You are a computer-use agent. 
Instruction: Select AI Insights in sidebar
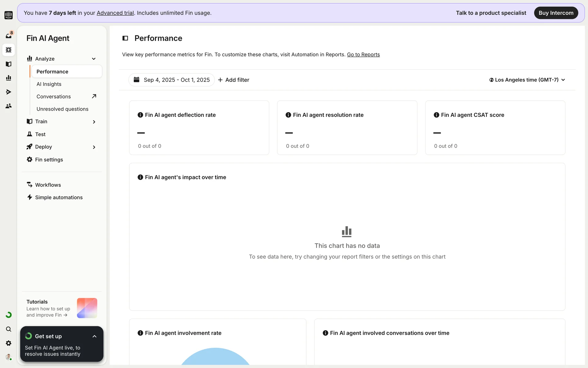point(49,84)
